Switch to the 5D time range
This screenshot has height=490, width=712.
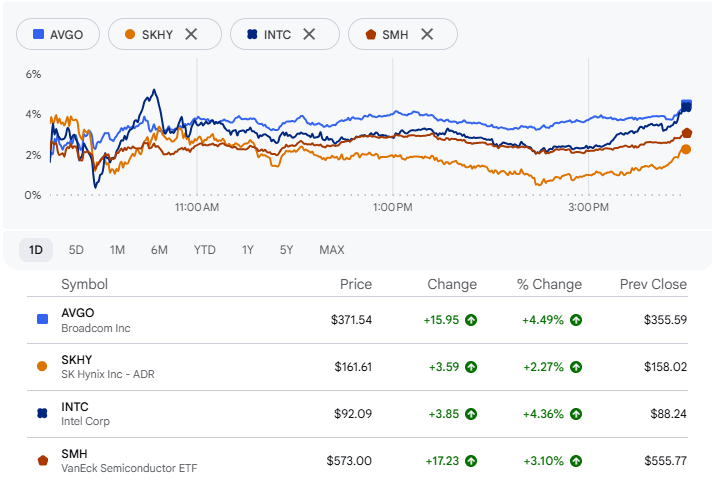pos(76,250)
